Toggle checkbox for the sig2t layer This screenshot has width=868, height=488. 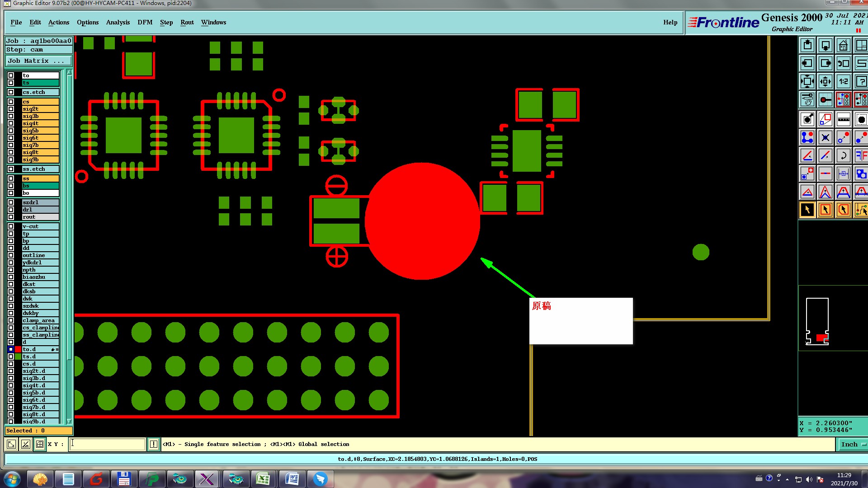[11, 109]
